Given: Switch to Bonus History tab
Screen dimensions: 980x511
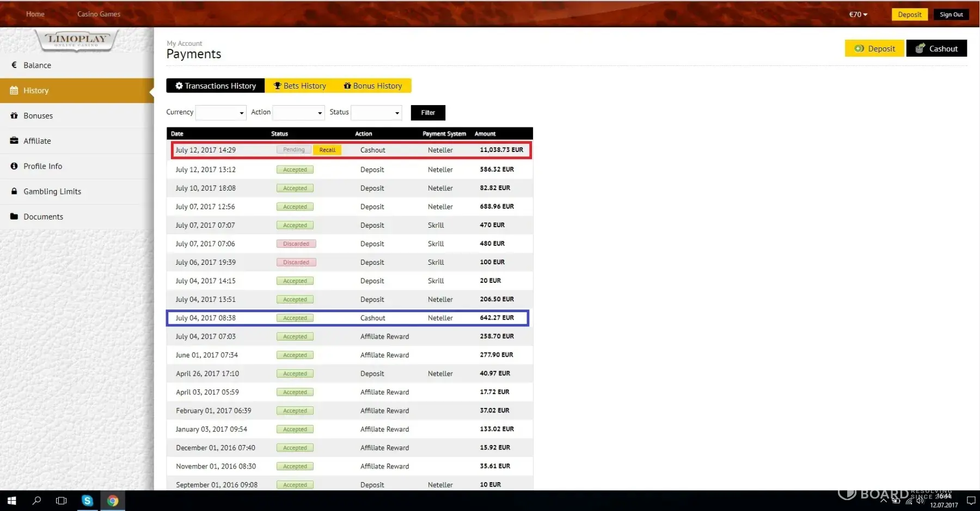Looking at the screenshot, I should pos(373,86).
